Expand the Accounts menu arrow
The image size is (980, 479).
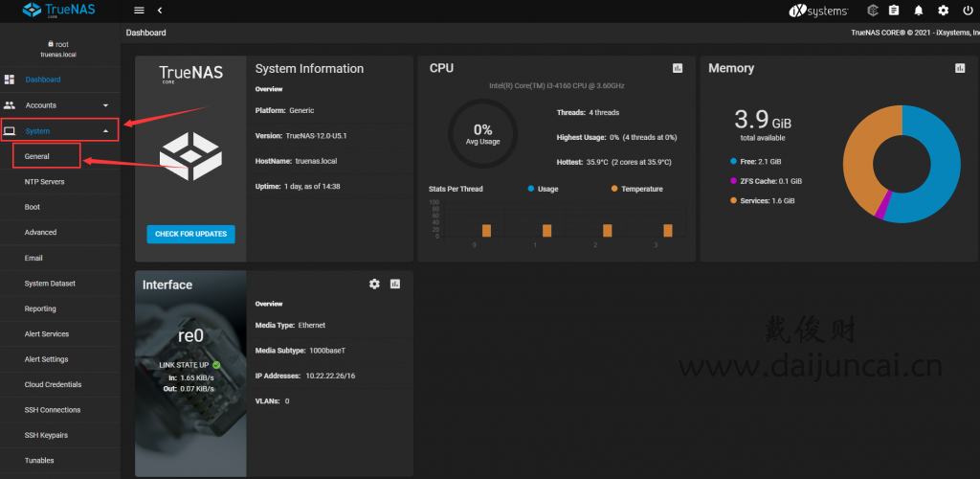(x=105, y=105)
